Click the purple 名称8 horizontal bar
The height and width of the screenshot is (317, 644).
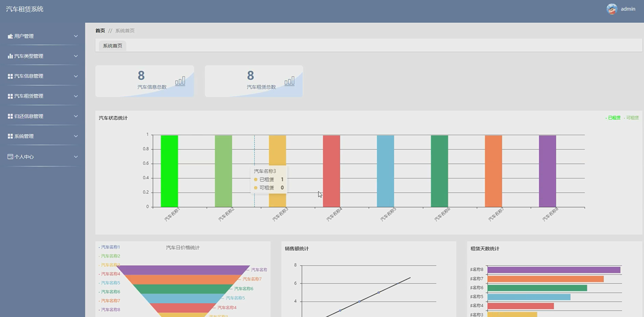pos(554,270)
